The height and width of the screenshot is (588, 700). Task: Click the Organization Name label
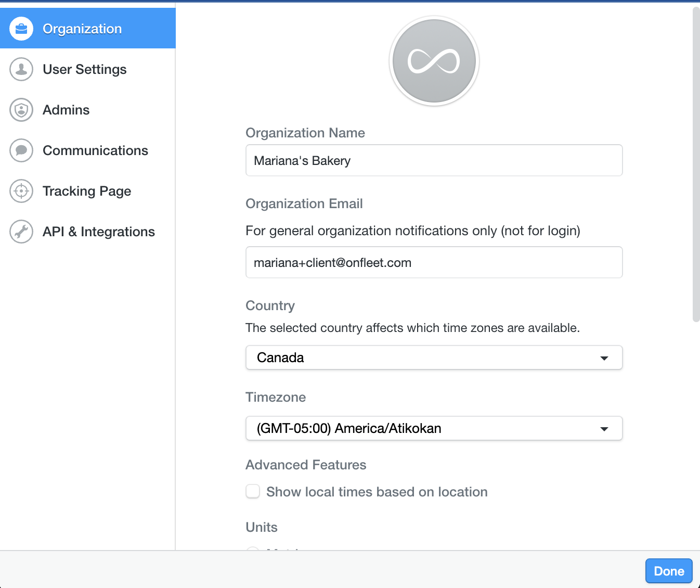point(305,133)
